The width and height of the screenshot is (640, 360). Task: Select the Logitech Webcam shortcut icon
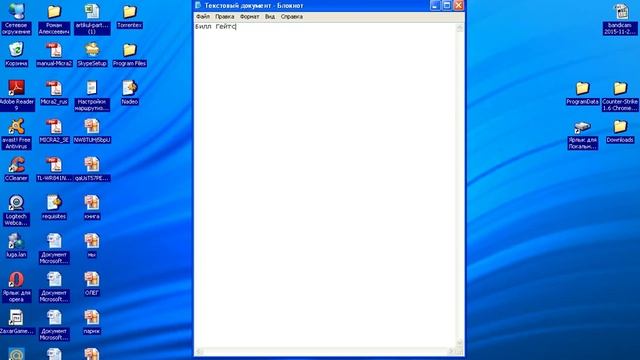pos(16,210)
